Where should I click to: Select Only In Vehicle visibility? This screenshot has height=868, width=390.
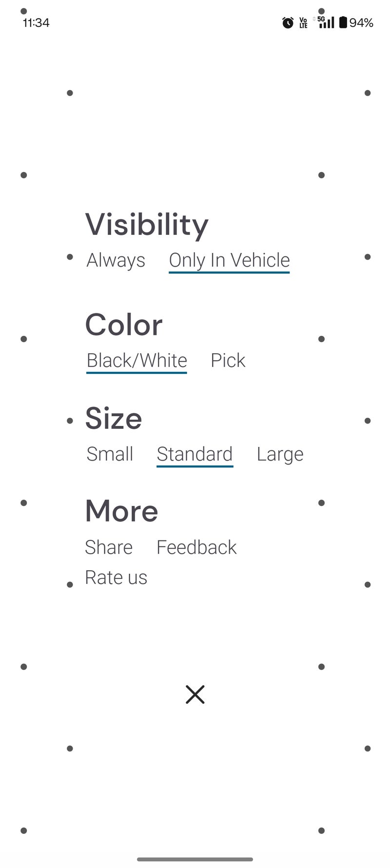tap(229, 260)
